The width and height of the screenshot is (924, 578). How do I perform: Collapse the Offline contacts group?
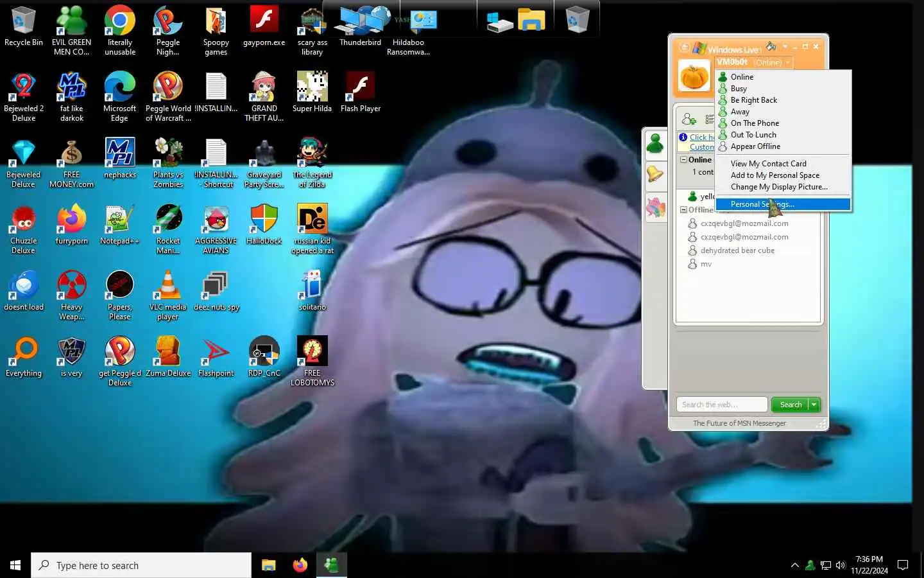click(683, 210)
